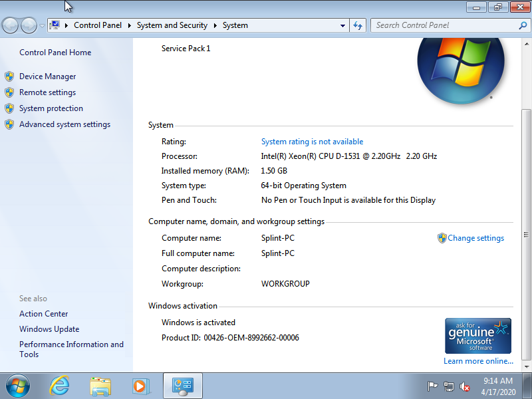The width and height of the screenshot is (532, 399).
Task: Focus the Search Control Panel field
Action: [444, 25]
